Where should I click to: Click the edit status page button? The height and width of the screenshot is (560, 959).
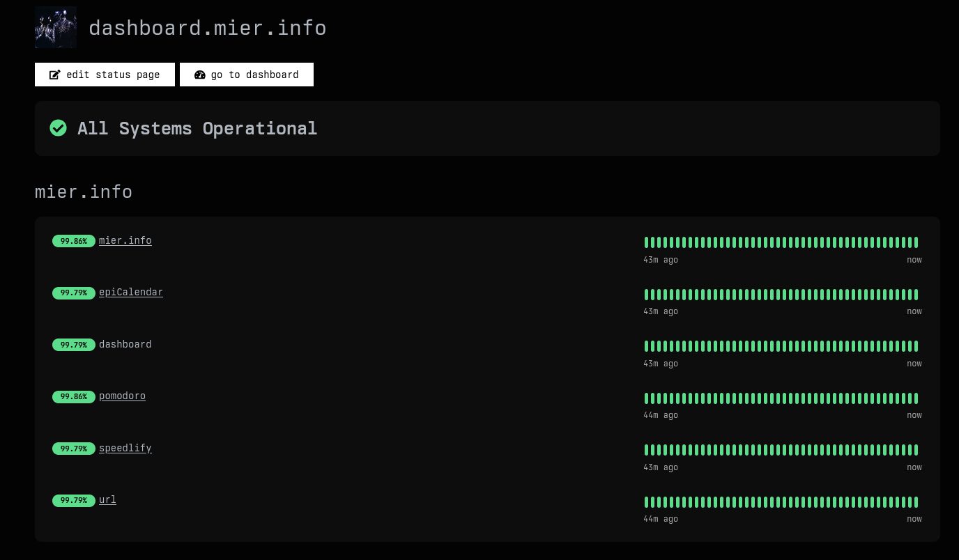105,75
